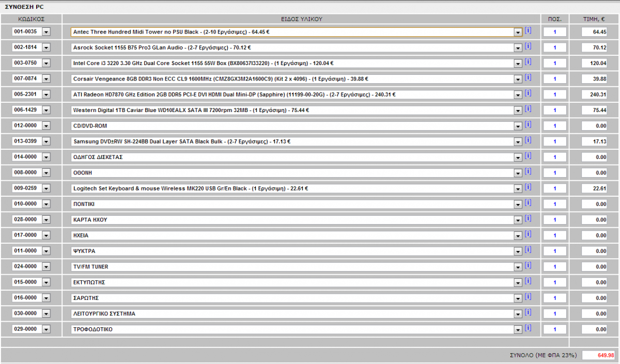
Task: Click the ΣΥΝΟΛΟ (ΜΕ ΦΠΑ 23%) label
Action: click(543, 355)
